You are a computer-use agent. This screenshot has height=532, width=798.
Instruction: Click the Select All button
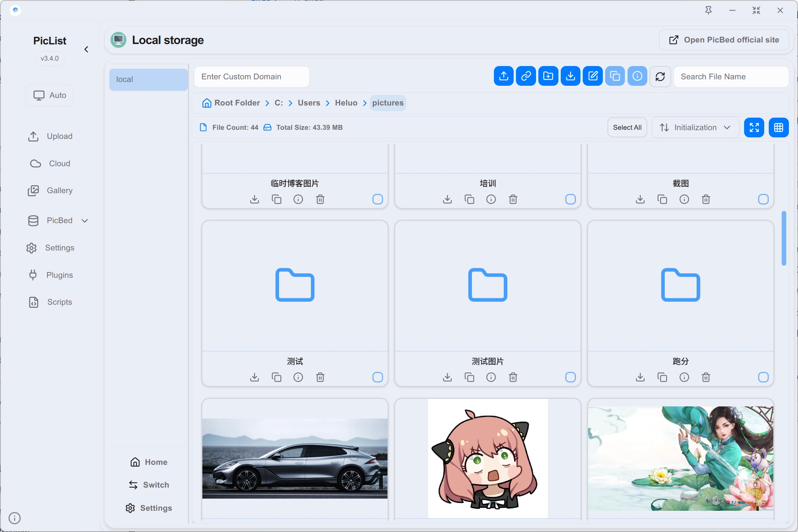click(627, 127)
